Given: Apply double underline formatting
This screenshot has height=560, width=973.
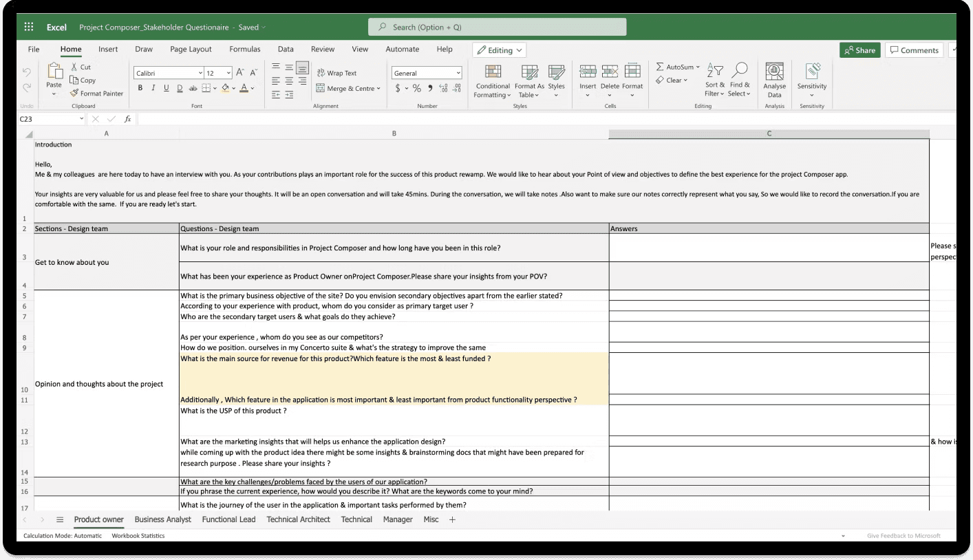Looking at the screenshot, I should (180, 88).
